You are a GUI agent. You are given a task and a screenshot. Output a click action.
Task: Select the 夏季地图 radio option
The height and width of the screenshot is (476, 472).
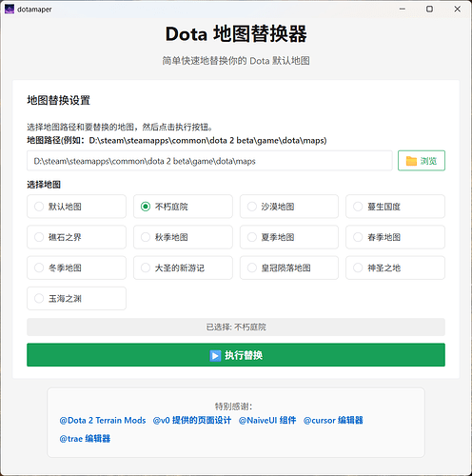point(289,237)
